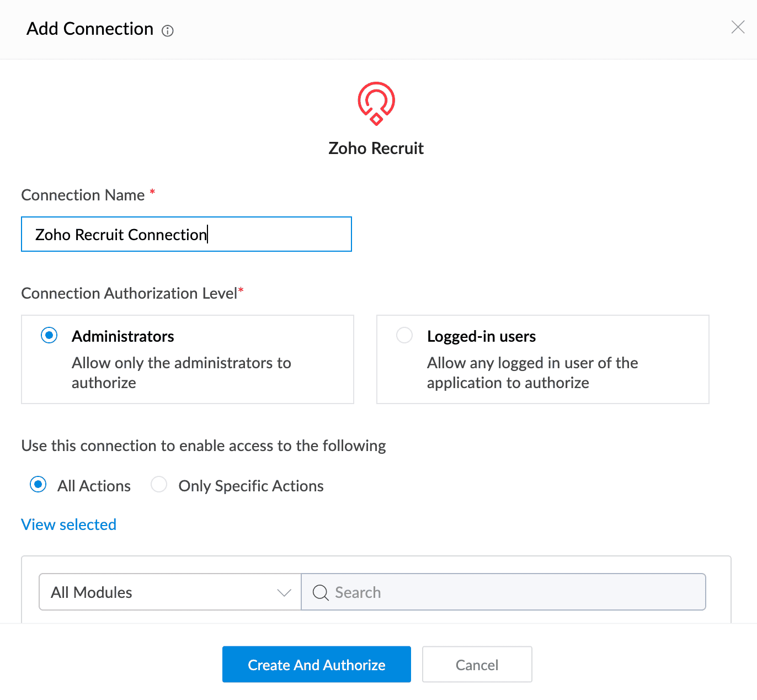This screenshot has height=700, width=757.
Task: Click the magnifier icon in search box
Action: 321,592
